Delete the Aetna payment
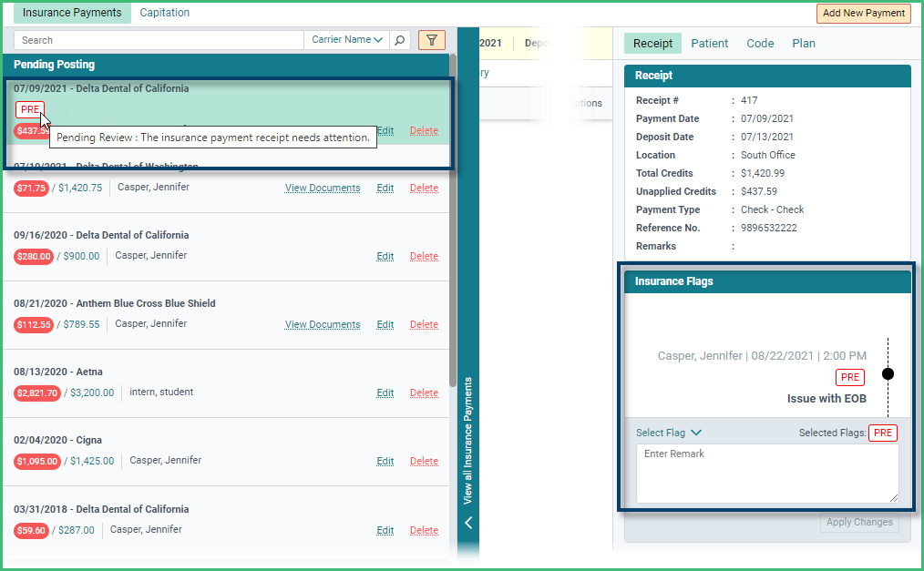The image size is (924, 571). [424, 393]
